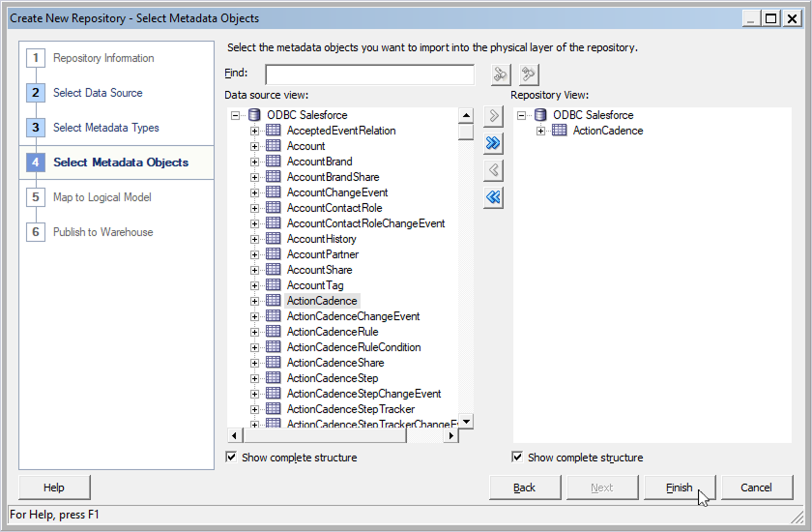The width and height of the screenshot is (812, 532).
Task: Click the Remove Selected left-arrow button
Action: coord(493,170)
